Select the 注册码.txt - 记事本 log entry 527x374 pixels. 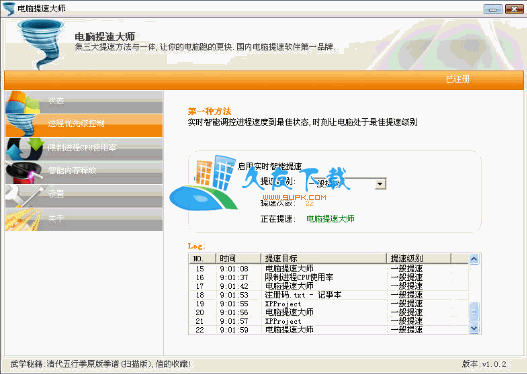click(x=302, y=295)
